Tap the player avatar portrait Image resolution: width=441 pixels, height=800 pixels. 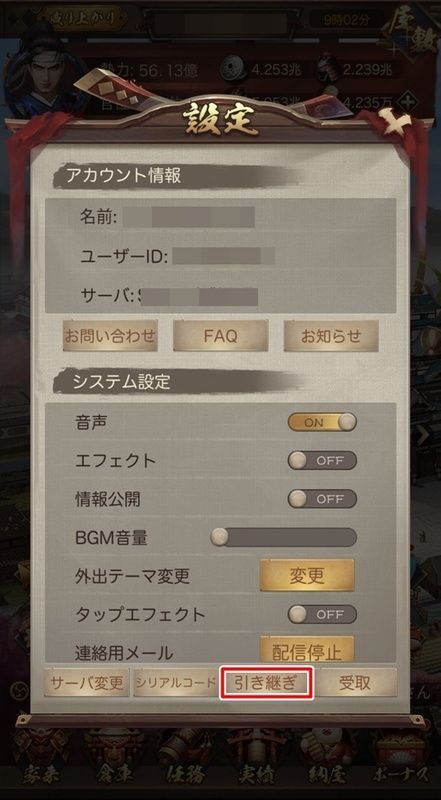(37, 66)
